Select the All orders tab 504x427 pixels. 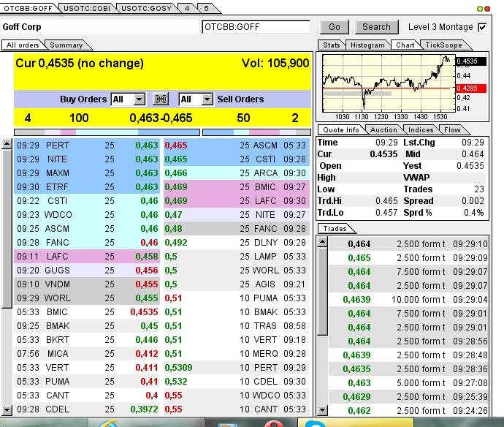[23, 45]
